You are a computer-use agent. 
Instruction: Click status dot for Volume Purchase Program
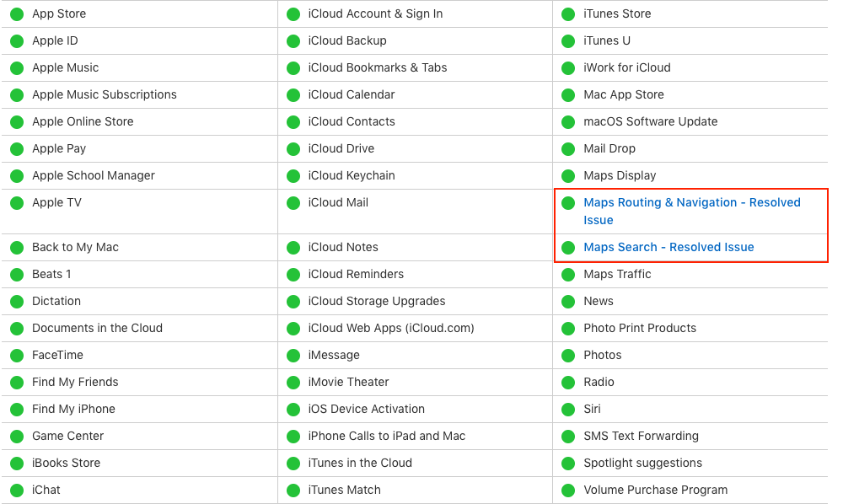(x=568, y=491)
